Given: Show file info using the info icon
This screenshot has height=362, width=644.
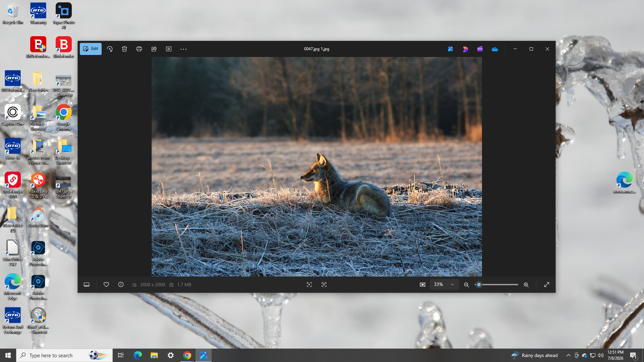Looking at the screenshot, I should coord(121,285).
